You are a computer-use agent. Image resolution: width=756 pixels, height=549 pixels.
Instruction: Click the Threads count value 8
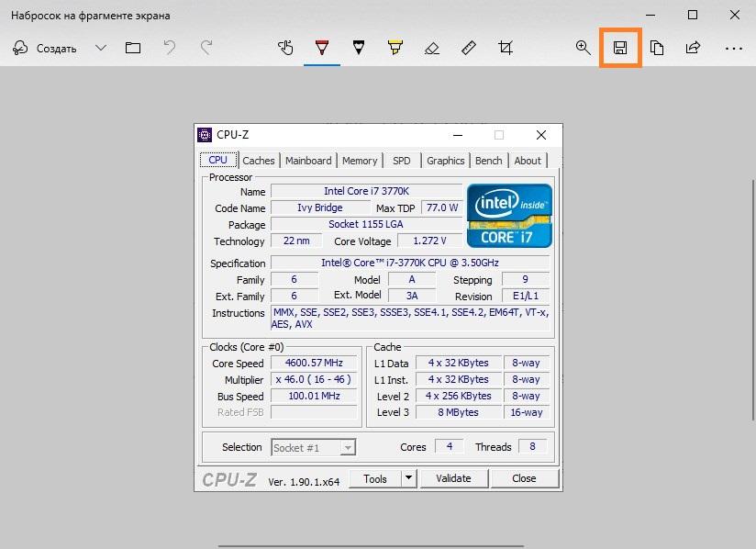pyautogui.click(x=532, y=447)
